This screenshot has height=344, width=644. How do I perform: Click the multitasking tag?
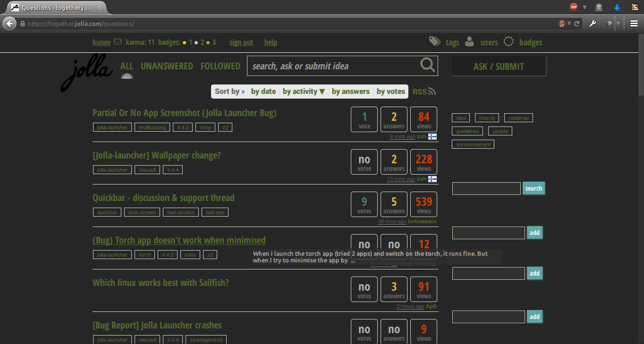[x=153, y=127]
